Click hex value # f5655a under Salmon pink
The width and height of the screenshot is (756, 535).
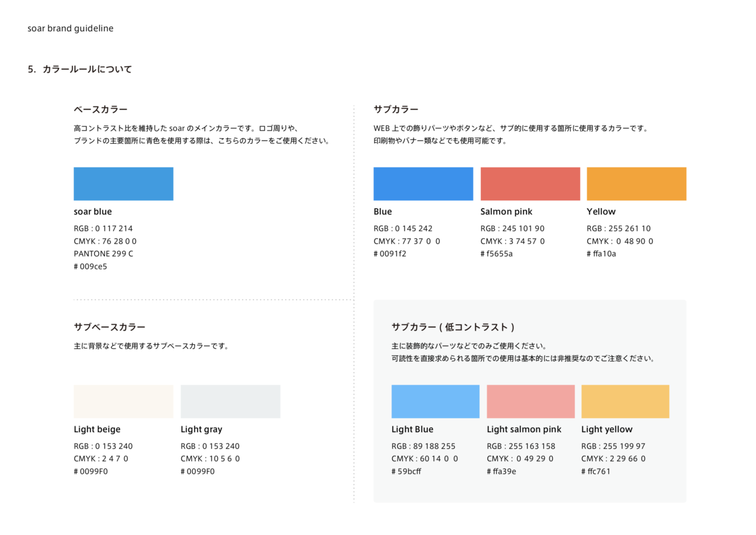click(x=496, y=254)
